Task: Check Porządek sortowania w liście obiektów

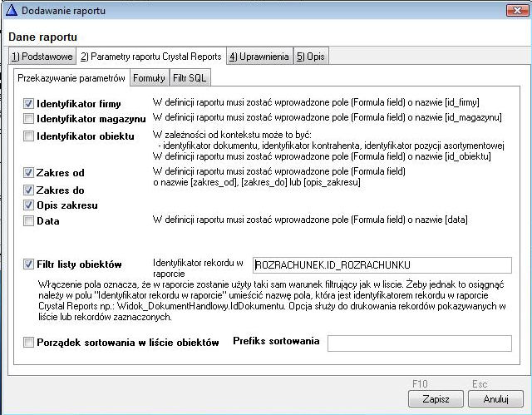Action: [29, 343]
